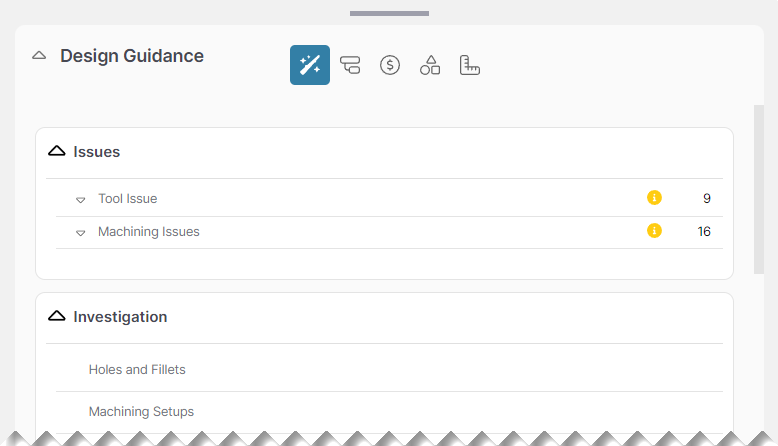Expand the Tool Issue row arrow
Screen dimensions: 778x446
click(81, 200)
